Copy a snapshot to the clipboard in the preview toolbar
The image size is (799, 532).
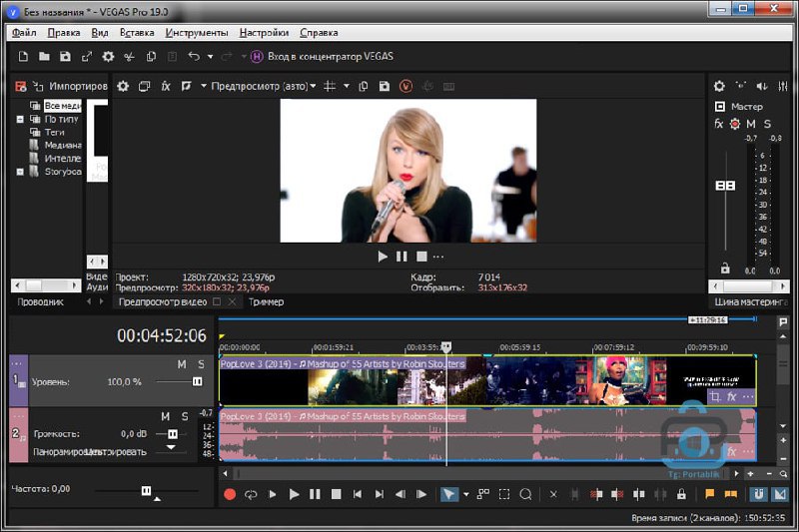[x=364, y=86]
